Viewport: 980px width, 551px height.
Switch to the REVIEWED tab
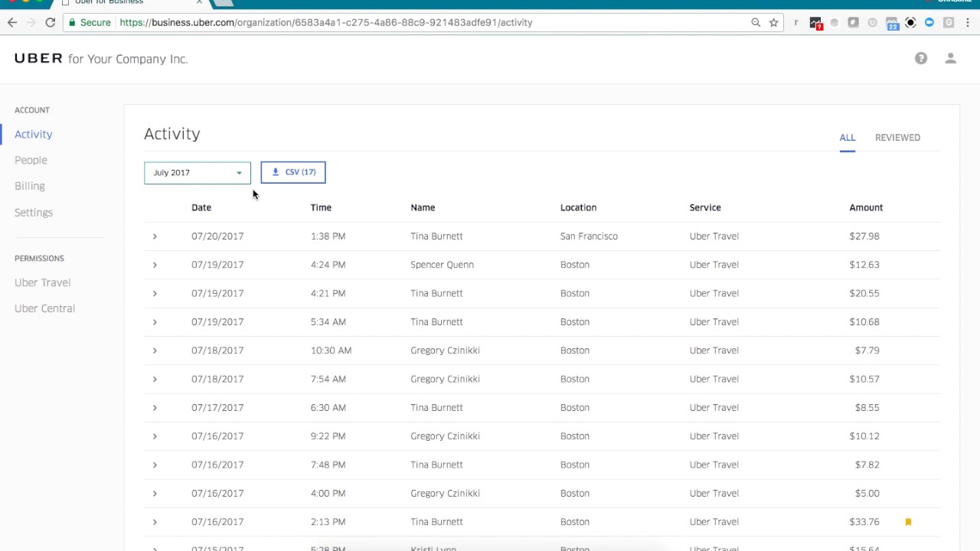(x=897, y=138)
